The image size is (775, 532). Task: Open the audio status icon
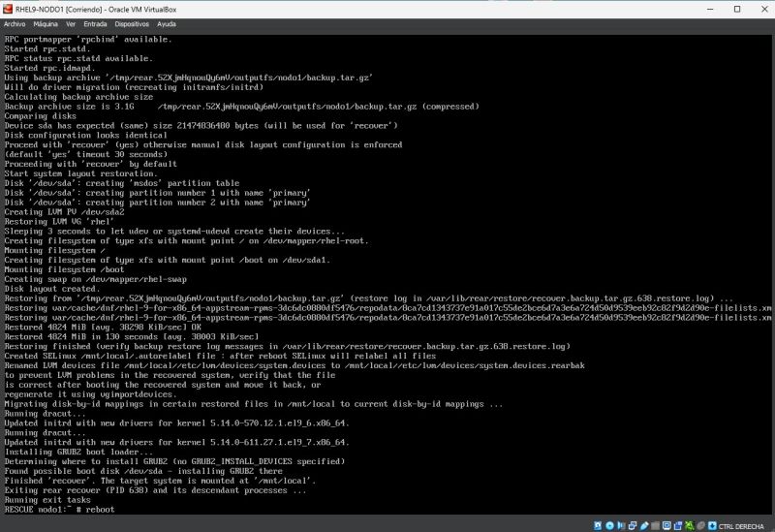[621, 525]
